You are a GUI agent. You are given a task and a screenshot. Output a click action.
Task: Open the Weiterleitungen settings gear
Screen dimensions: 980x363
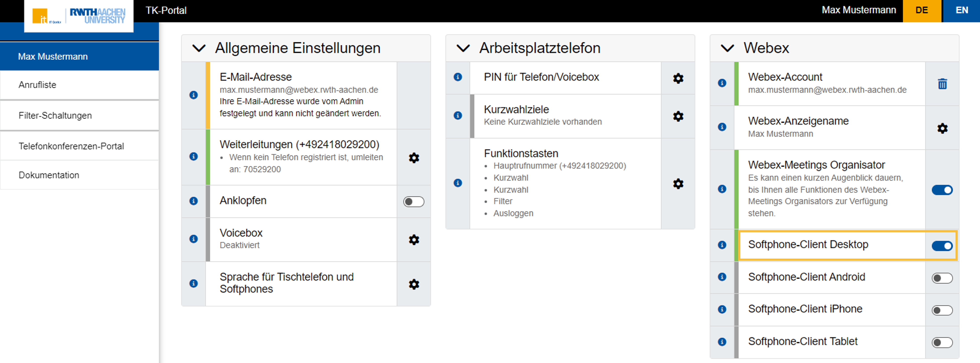pyautogui.click(x=414, y=157)
